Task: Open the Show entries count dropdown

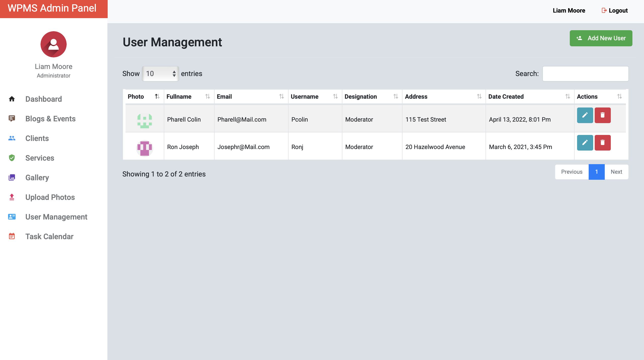Action: [x=160, y=74]
